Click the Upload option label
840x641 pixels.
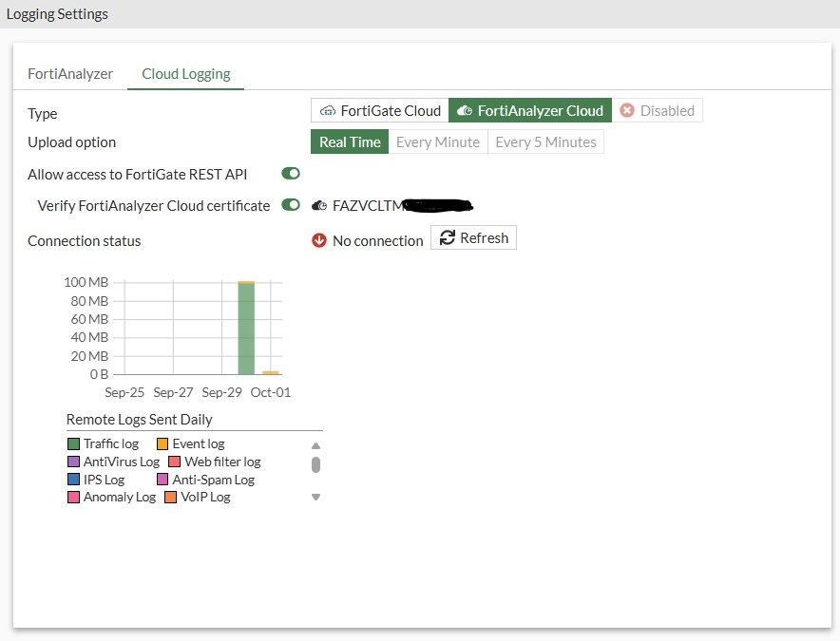click(x=72, y=142)
